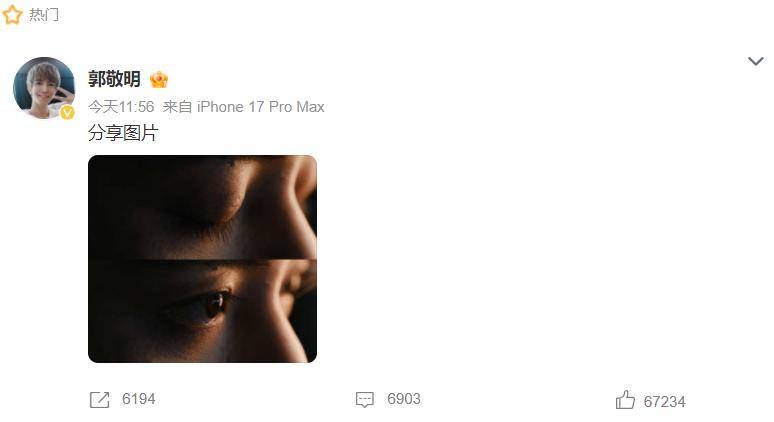The image size is (774, 422).
Task: Click the hot star icon
Action: (x=12, y=14)
